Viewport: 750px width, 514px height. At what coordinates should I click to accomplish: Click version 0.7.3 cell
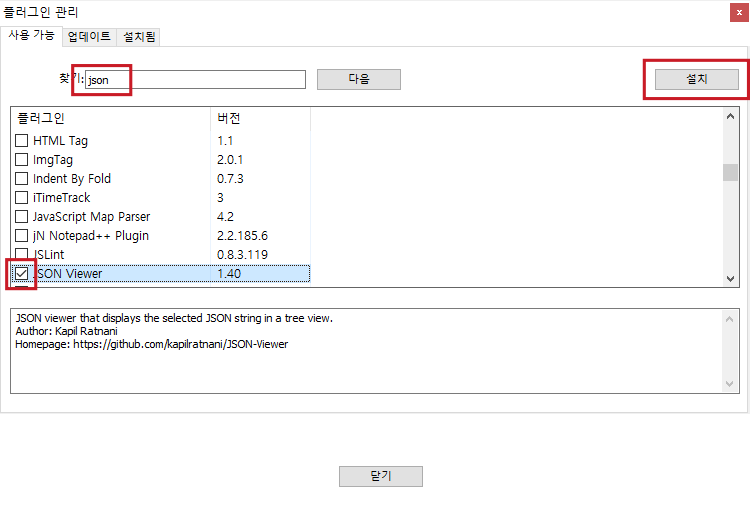click(x=230, y=178)
